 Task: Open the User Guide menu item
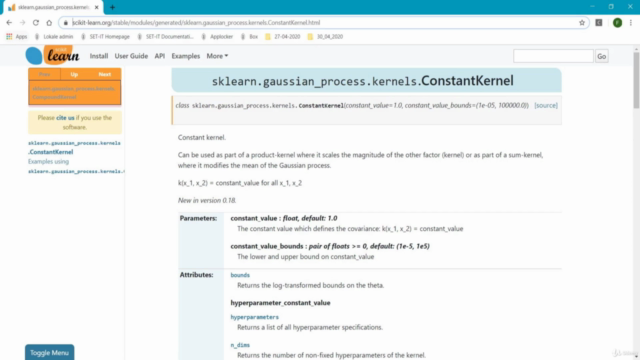[x=131, y=56]
